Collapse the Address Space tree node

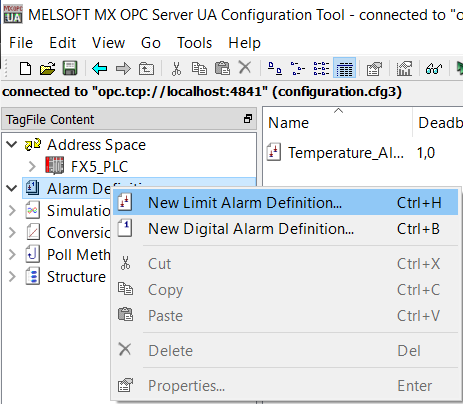click(12, 145)
